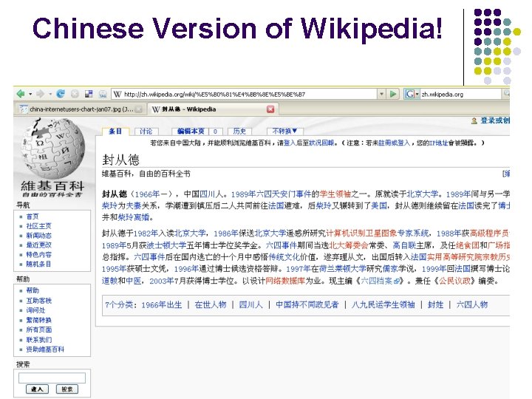Viewport: 532px width, 399px height.
Task: Click the 荷兰莱顿大学 link
Action: tap(342, 269)
